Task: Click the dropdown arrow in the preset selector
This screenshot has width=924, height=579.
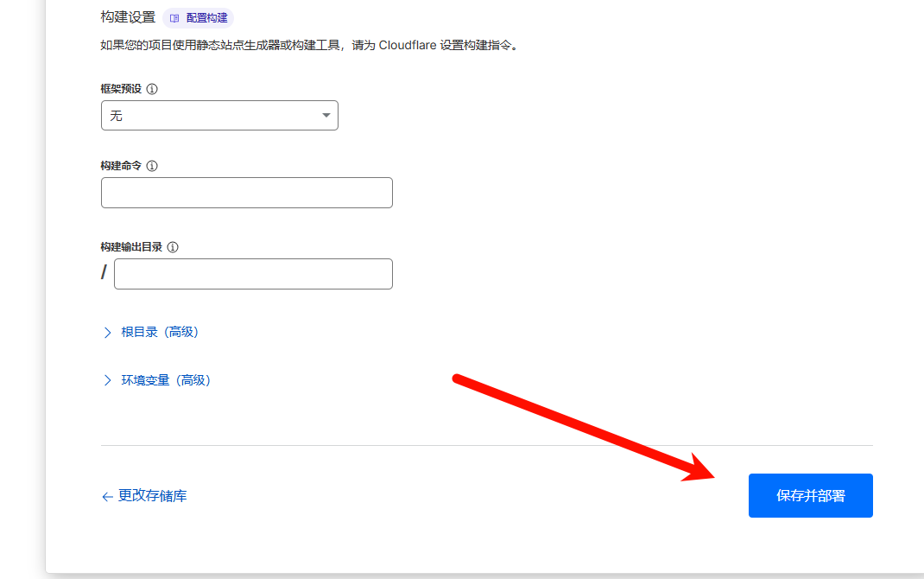Action: [x=326, y=115]
